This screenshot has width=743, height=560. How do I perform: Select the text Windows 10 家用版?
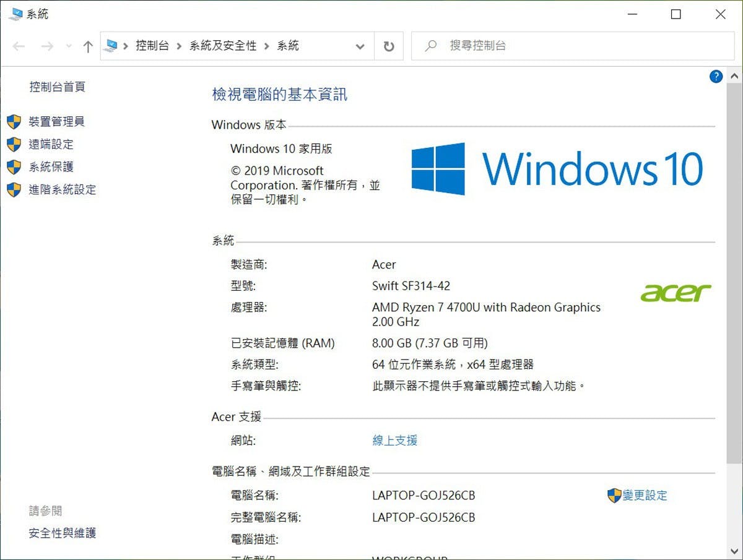point(282,149)
